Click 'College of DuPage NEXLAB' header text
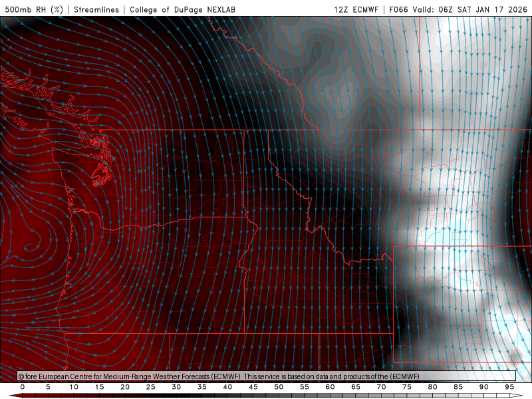Screen dimensions: 532x399 click(x=182, y=9)
